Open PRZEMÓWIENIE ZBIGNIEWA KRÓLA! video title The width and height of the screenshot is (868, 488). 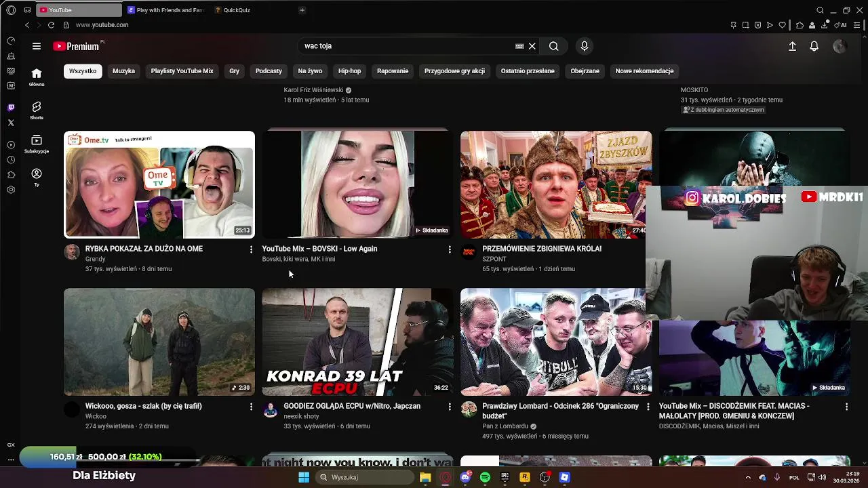542,249
